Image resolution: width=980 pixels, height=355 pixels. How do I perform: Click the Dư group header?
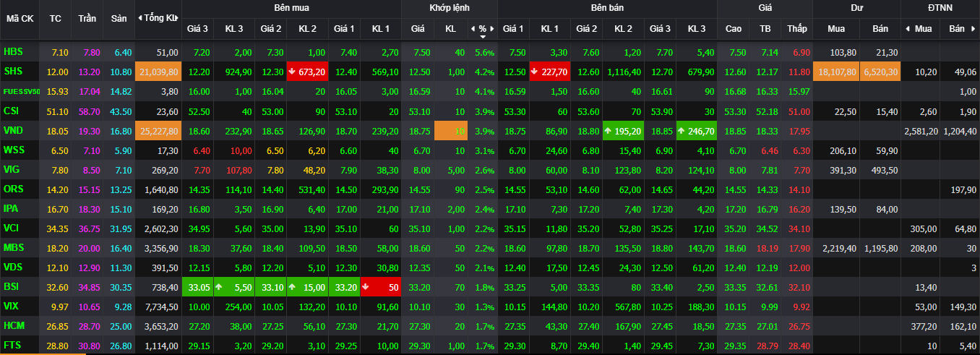[x=856, y=8]
